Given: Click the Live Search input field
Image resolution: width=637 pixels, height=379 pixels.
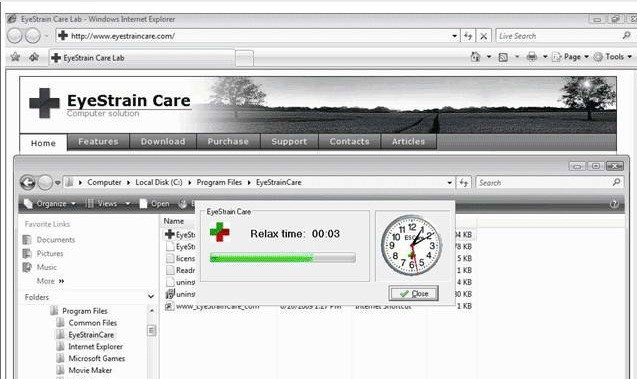Looking at the screenshot, I should coord(559,36).
